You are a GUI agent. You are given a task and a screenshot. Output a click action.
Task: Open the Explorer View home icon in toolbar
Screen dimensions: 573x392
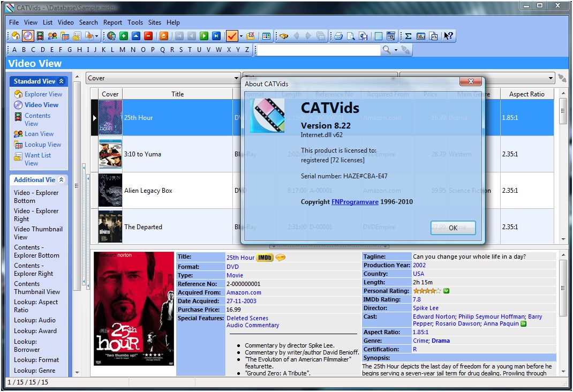16,36
